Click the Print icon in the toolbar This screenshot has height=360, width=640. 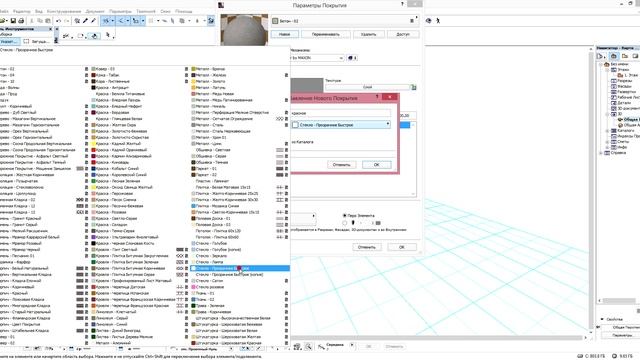coord(21,21)
